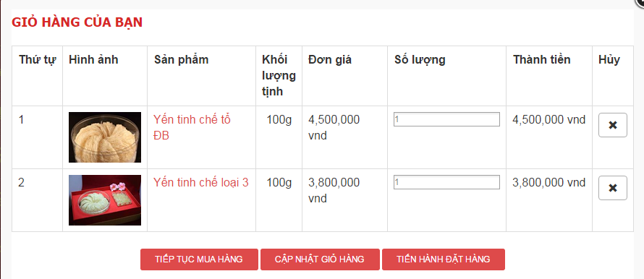Click the 4,500,000 vnd Thành tiền cell

pyautogui.click(x=548, y=120)
